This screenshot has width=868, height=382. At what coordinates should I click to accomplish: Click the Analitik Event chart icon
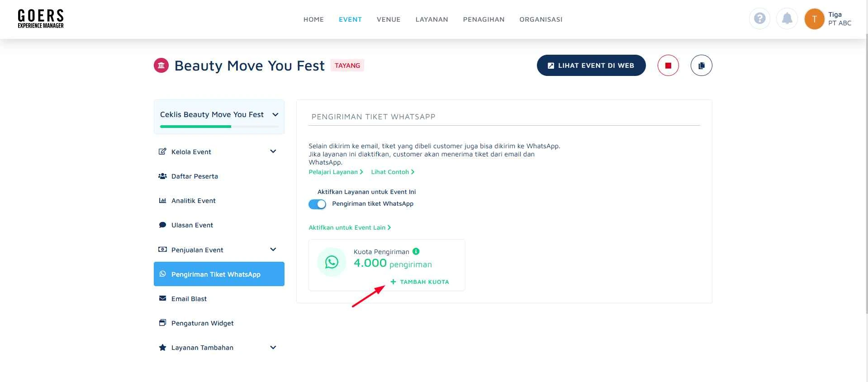[x=162, y=200]
